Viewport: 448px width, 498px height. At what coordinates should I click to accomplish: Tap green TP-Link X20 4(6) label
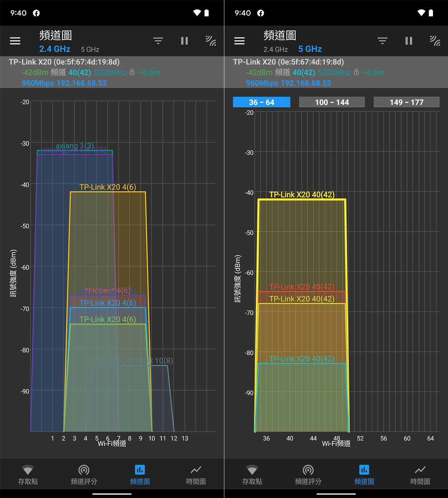(x=108, y=319)
